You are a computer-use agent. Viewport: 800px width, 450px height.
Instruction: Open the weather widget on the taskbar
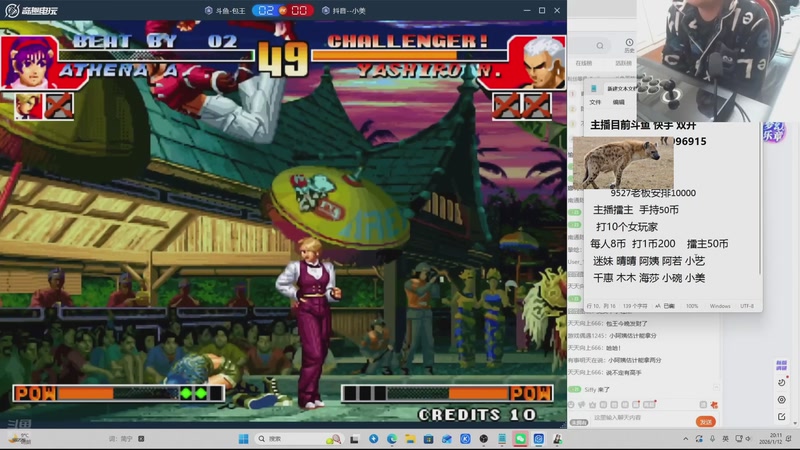20,439
